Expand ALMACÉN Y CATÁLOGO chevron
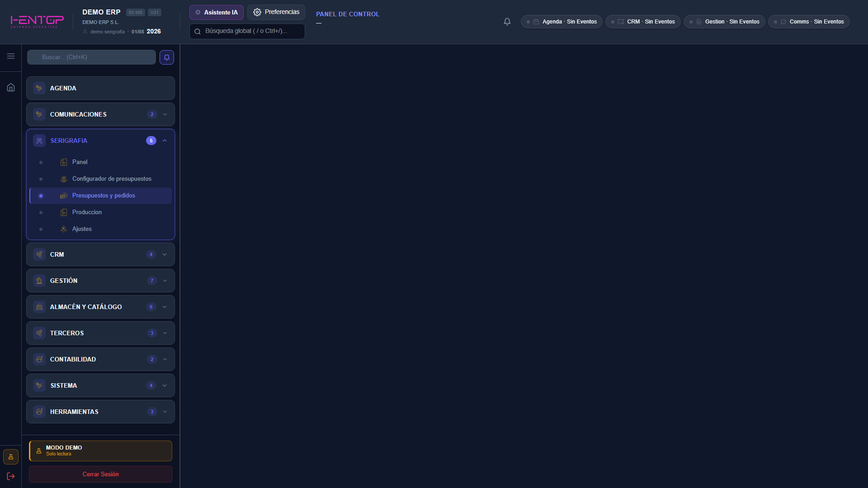This screenshot has width=868, height=488. tap(165, 307)
